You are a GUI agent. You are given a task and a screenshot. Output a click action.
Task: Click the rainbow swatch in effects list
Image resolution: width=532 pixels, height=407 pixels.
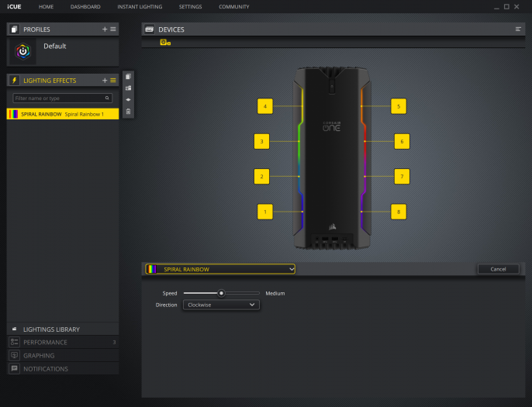coord(14,114)
